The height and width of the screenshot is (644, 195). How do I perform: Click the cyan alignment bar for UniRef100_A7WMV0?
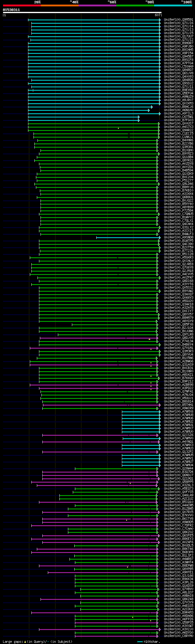coord(142,438)
